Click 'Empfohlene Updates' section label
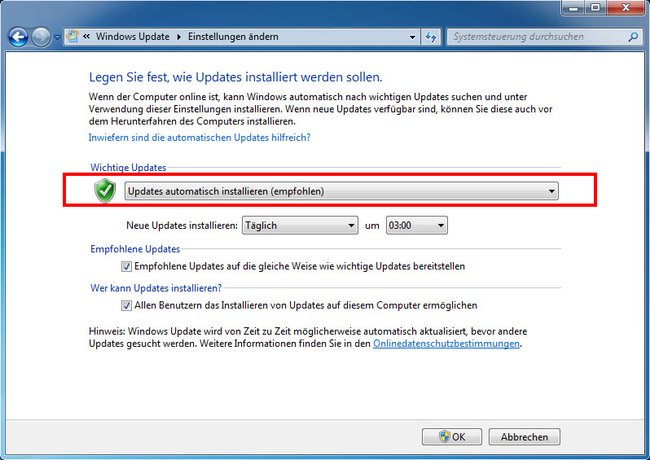 [135, 249]
